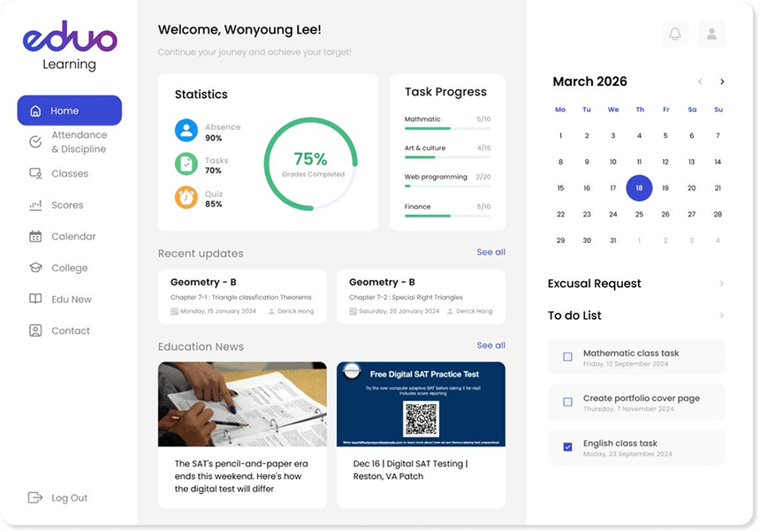Click the SAT's pencil-and-paper era headline
Viewport: 760px width, 532px height.
241,476
